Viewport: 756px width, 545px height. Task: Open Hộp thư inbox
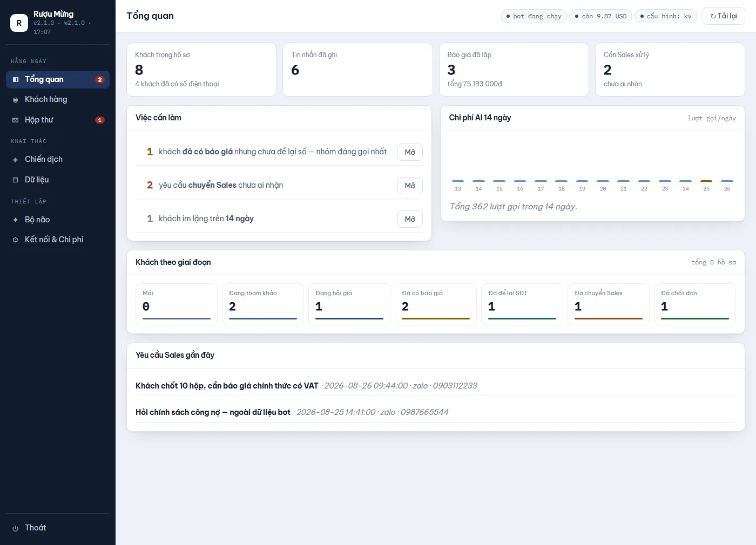[x=58, y=120]
